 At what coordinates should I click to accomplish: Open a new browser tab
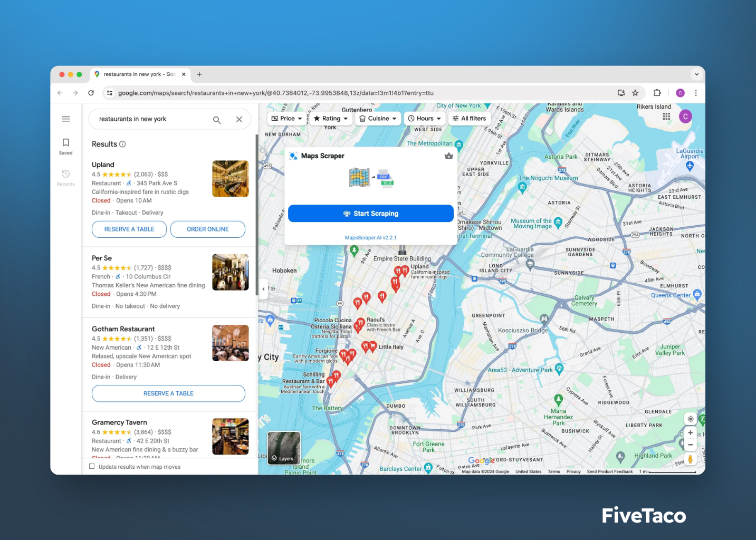point(199,74)
